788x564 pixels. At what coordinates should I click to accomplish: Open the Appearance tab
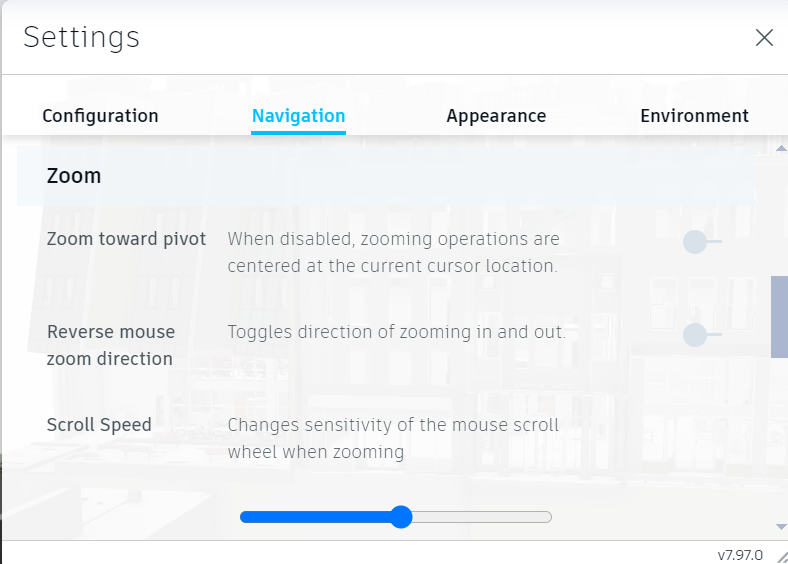point(496,116)
